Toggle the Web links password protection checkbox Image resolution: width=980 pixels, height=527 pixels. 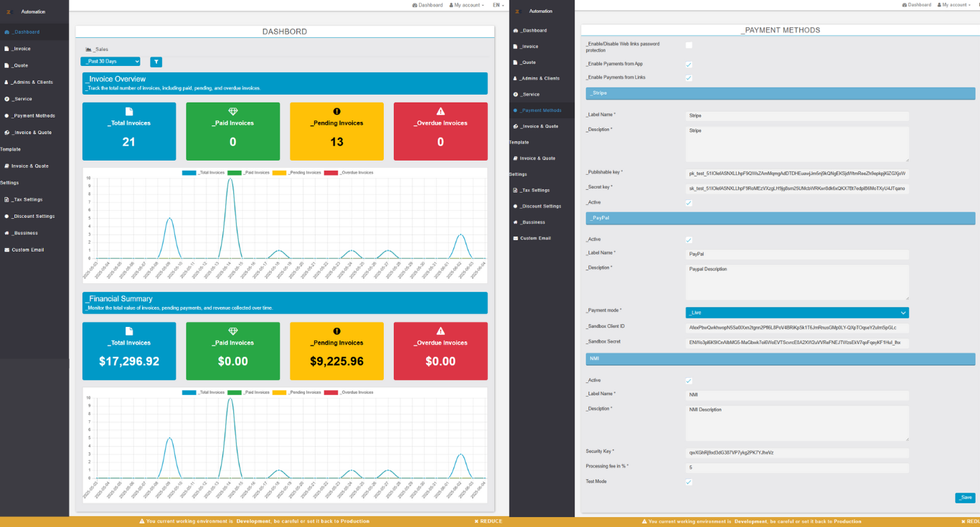(x=689, y=45)
